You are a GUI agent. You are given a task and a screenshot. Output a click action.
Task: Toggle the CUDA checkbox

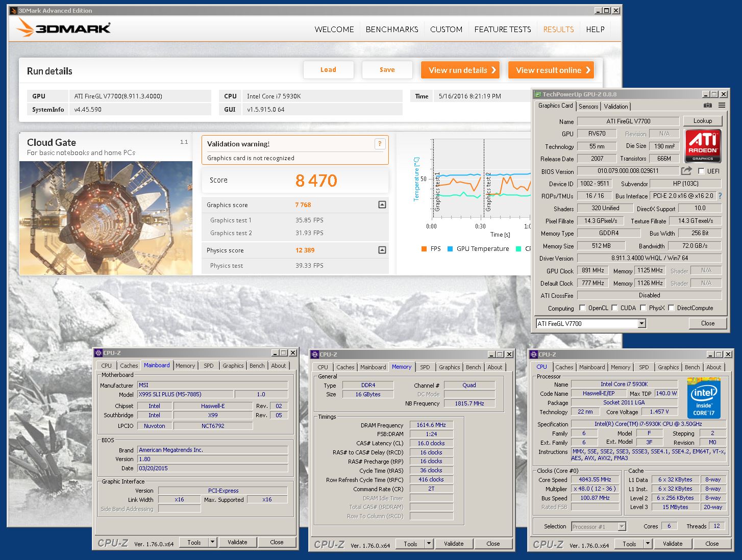(x=614, y=308)
